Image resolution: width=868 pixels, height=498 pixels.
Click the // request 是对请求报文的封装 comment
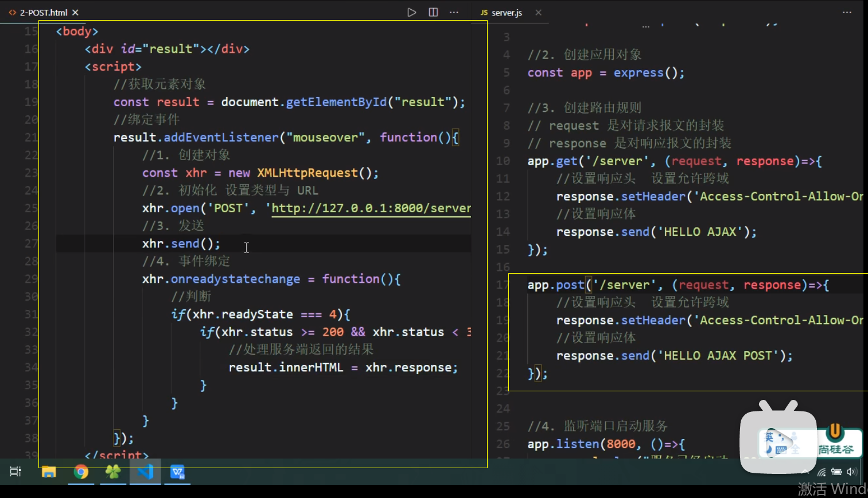[626, 126]
